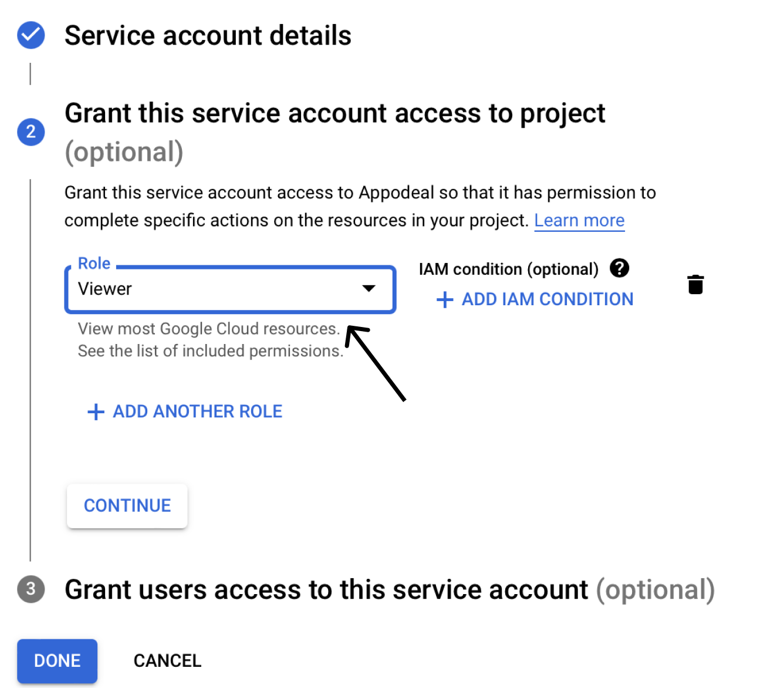Click the Grant this service account heading
Screen dimensions: 784x688
334,113
